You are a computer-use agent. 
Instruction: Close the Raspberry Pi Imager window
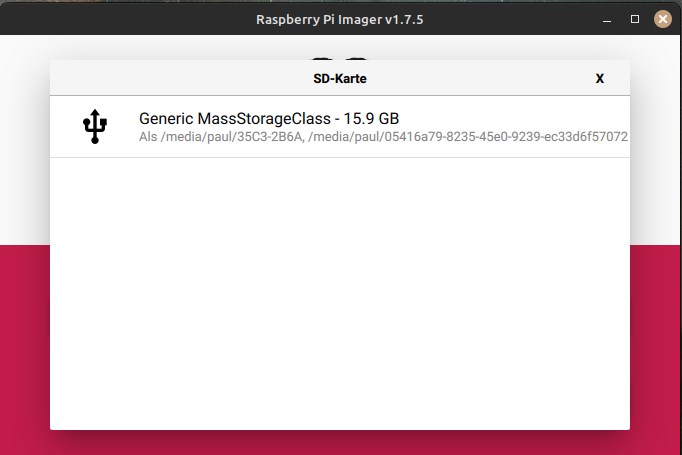click(x=662, y=19)
